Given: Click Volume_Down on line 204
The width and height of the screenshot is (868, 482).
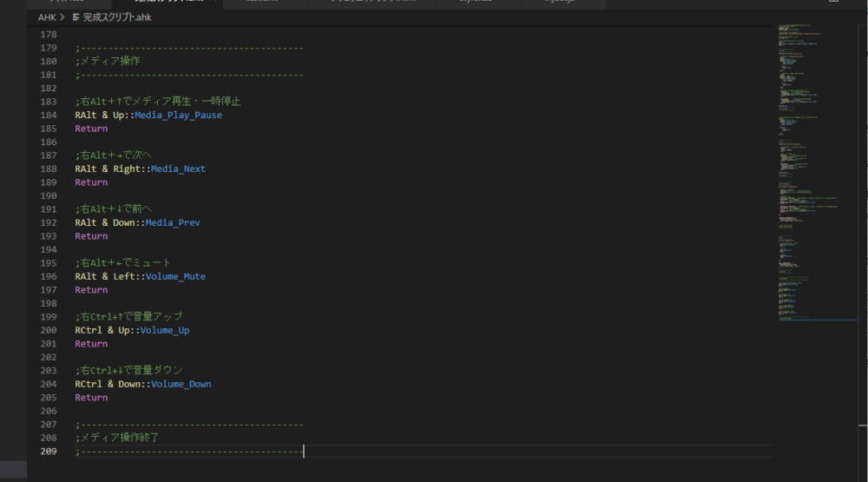Looking at the screenshot, I should pyautogui.click(x=181, y=385).
